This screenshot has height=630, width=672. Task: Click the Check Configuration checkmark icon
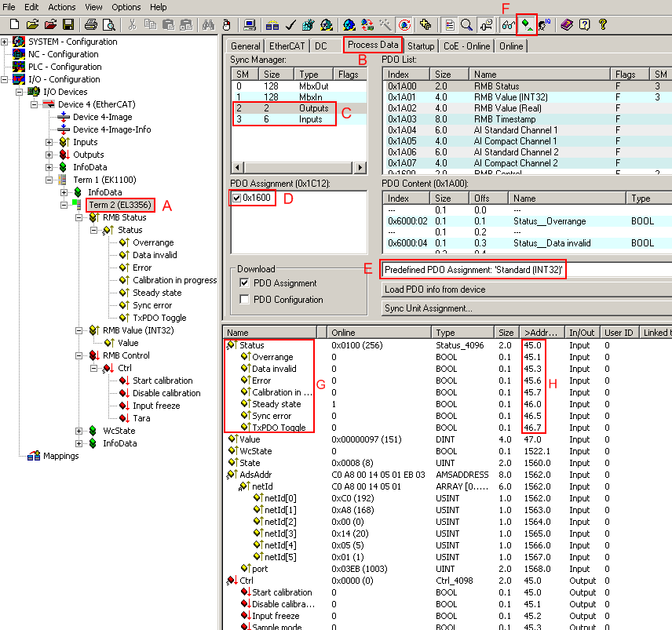tap(290, 25)
